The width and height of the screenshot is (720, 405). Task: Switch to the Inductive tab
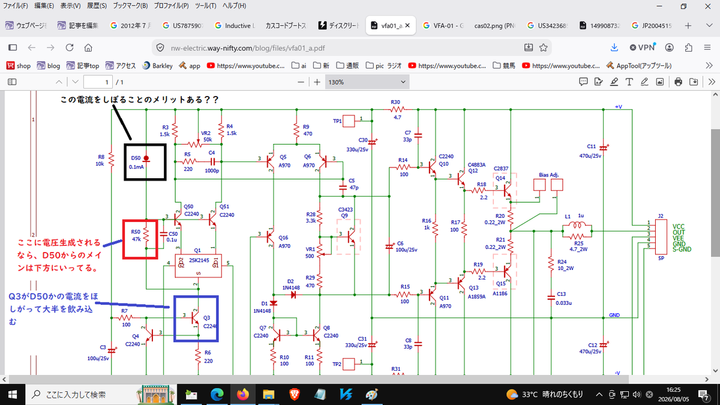point(235,26)
